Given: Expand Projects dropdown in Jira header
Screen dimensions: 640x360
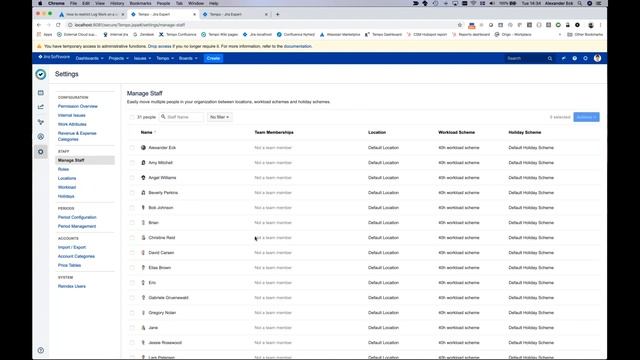Looking at the screenshot, I should click(x=118, y=58).
